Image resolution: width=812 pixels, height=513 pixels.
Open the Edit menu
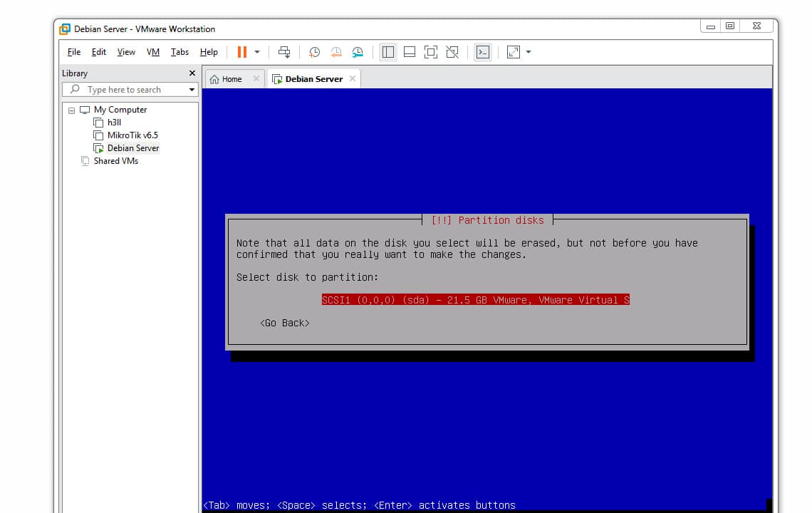(98, 52)
